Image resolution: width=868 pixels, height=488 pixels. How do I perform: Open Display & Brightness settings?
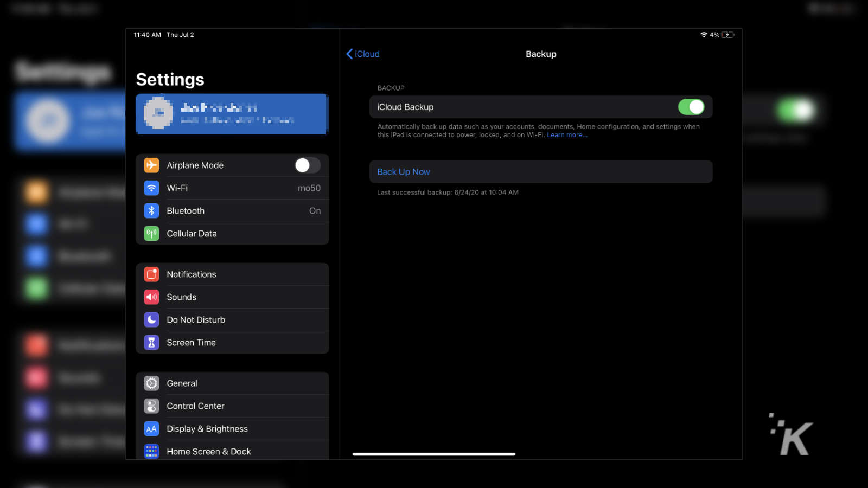(232, 429)
